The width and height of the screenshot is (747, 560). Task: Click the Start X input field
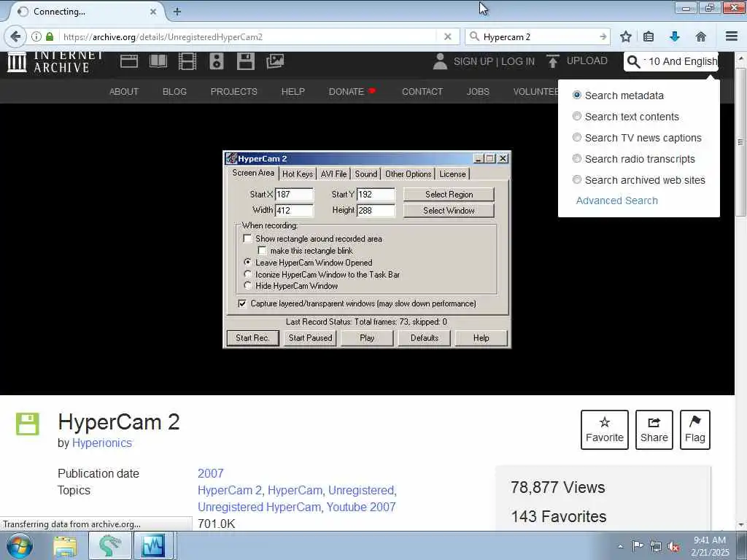(x=294, y=194)
